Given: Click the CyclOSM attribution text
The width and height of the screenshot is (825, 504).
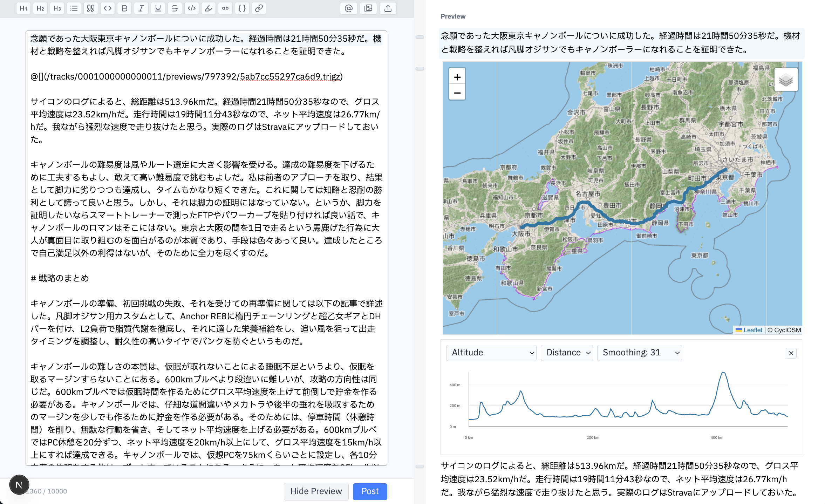Looking at the screenshot, I should pos(787,330).
